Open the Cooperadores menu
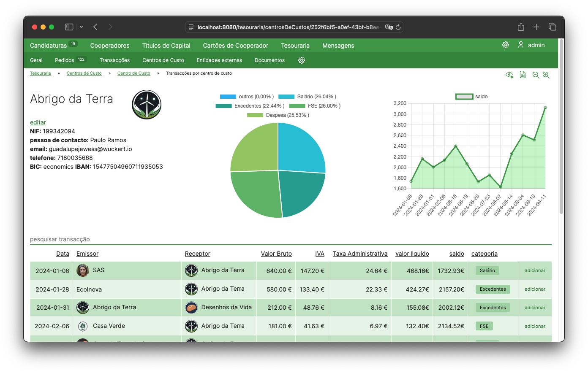The image size is (588, 373). point(110,46)
